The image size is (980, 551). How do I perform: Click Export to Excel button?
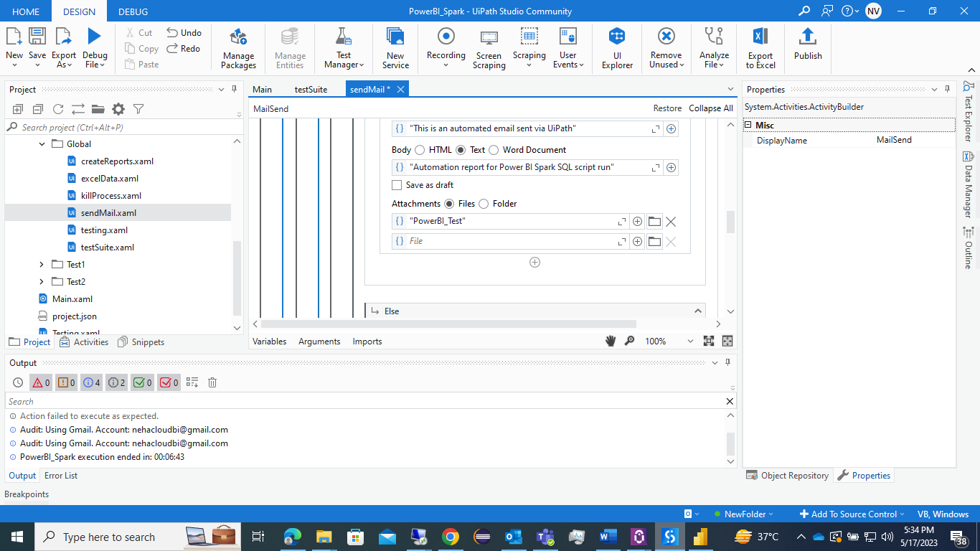760,49
